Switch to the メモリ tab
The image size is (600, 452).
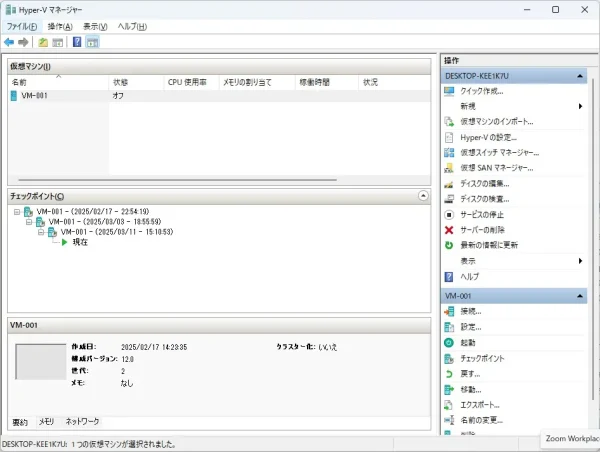tap(46, 421)
